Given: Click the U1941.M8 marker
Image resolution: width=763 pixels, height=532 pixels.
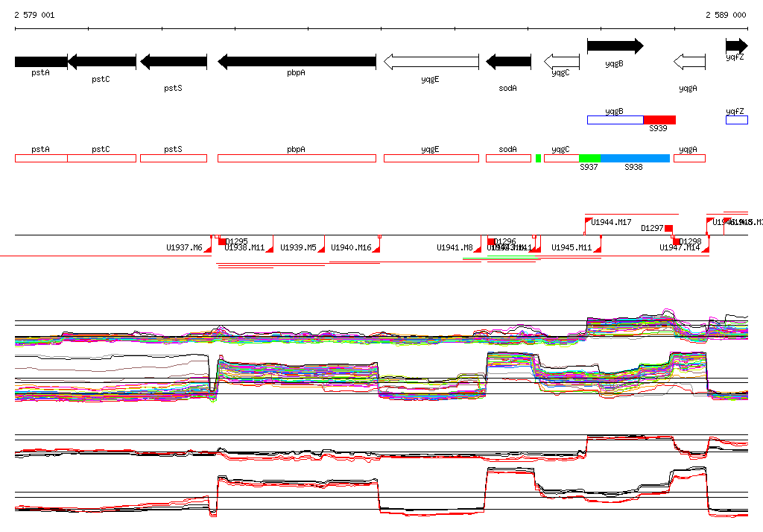Looking at the screenshot, I should [x=478, y=249].
